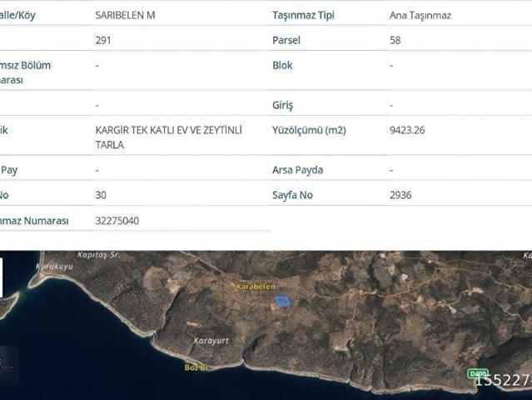Select the parcel value 58

click(x=395, y=40)
